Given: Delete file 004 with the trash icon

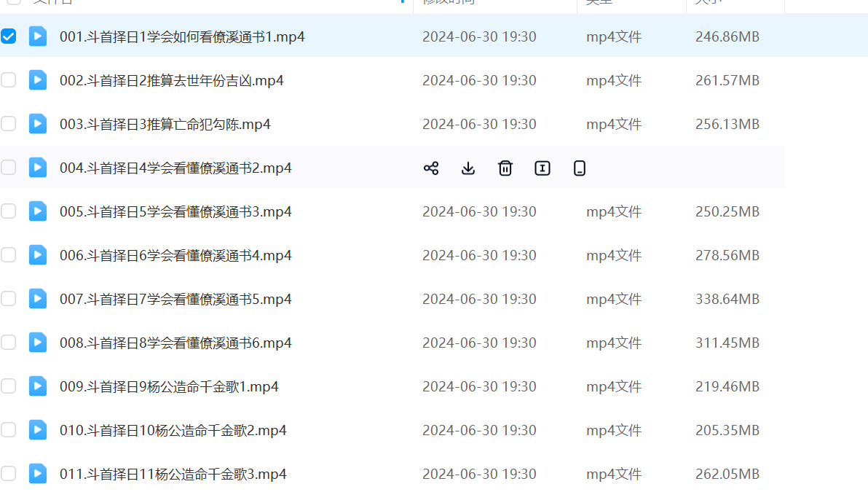Looking at the screenshot, I should (x=505, y=168).
